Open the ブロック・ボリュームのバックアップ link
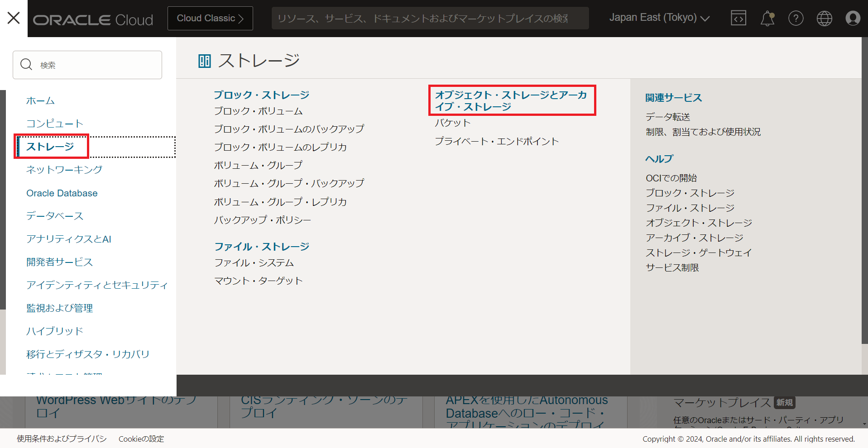 pyautogui.click(x=288, y=129)
